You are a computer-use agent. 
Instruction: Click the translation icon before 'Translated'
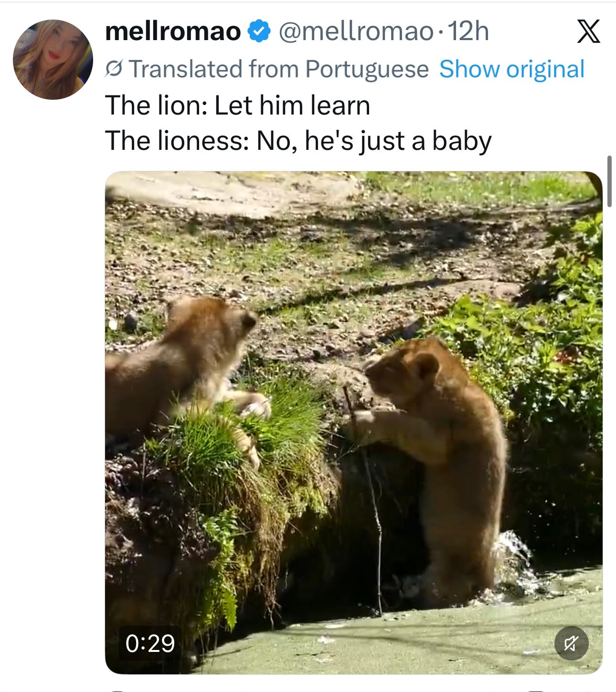click(114, 69)
